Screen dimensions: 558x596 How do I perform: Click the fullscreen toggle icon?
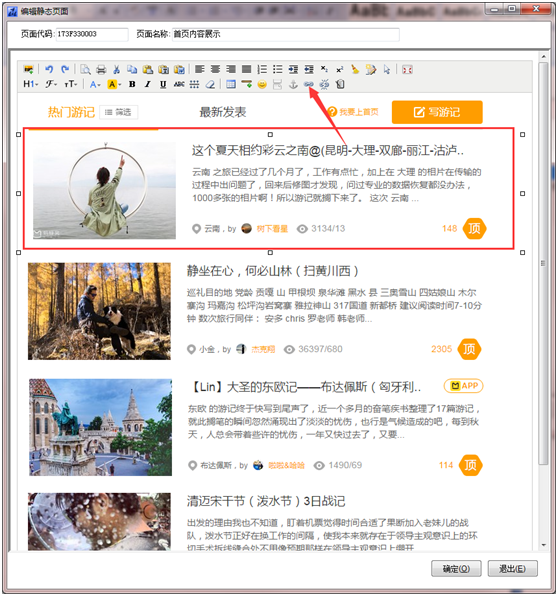tap(407, 70)
